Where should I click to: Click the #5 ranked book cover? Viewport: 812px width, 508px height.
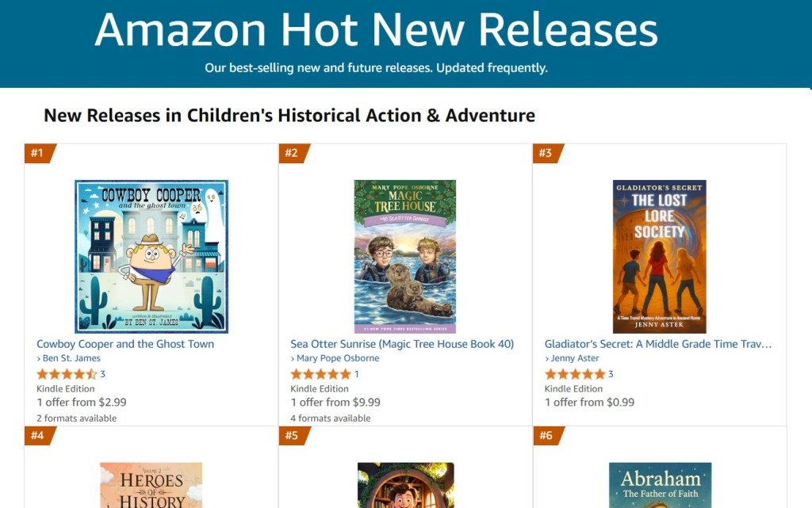click(405, 485)
